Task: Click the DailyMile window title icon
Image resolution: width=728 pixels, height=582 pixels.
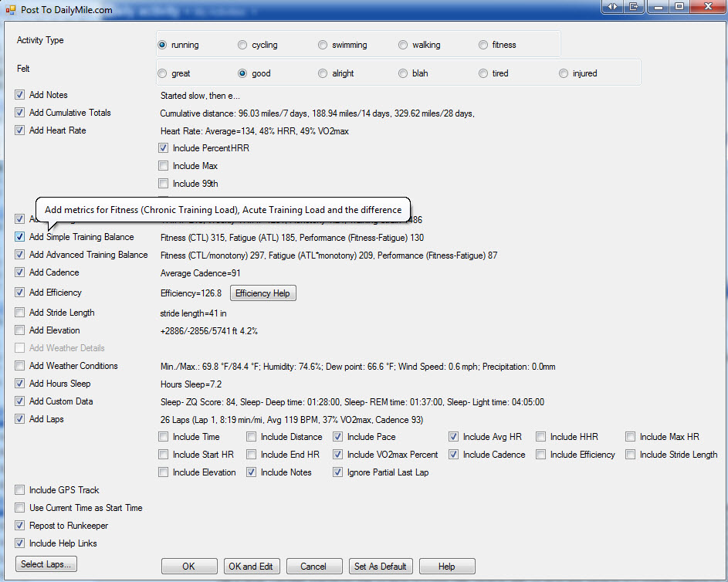Action: click(11, 10)
